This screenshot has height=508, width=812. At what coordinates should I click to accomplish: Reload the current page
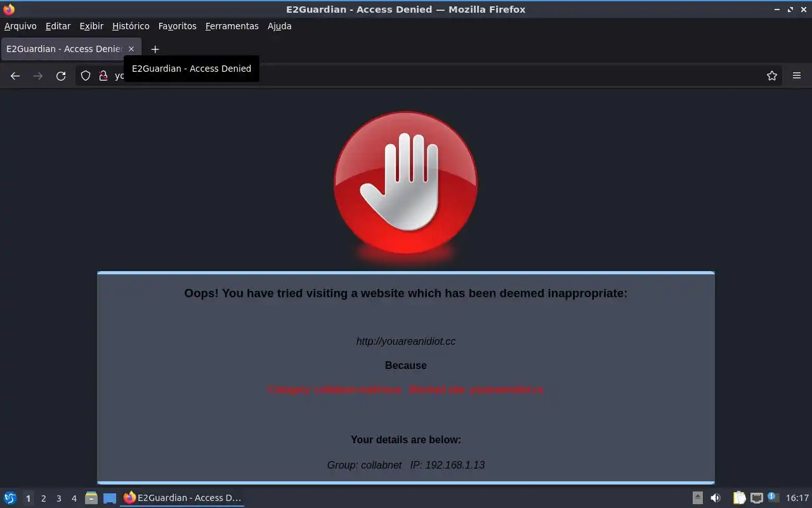[61, 76]
